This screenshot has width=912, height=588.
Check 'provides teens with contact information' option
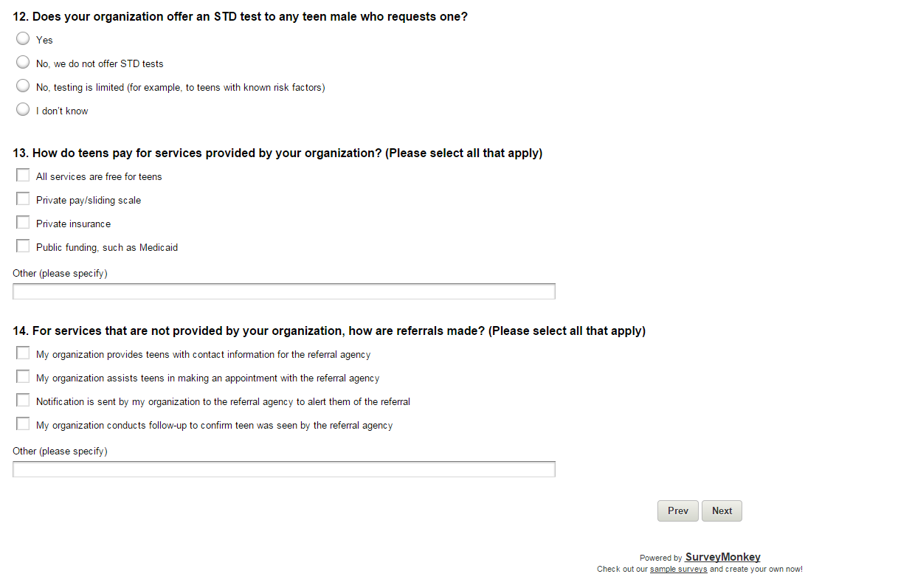point(23,353)
